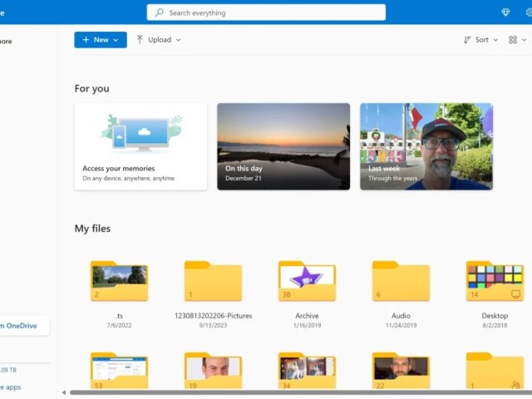Click the date 8/2/2018

(x=495, y=325)
